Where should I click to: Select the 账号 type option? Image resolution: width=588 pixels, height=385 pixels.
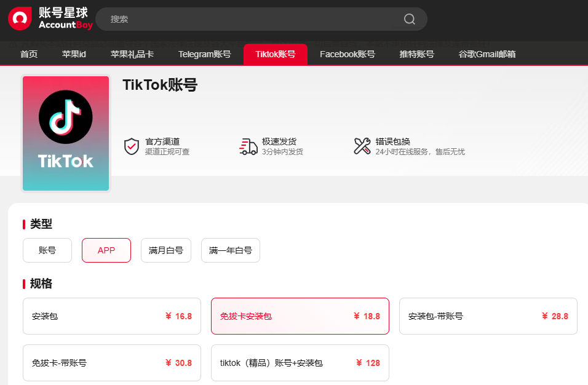(x=47, y=250)
